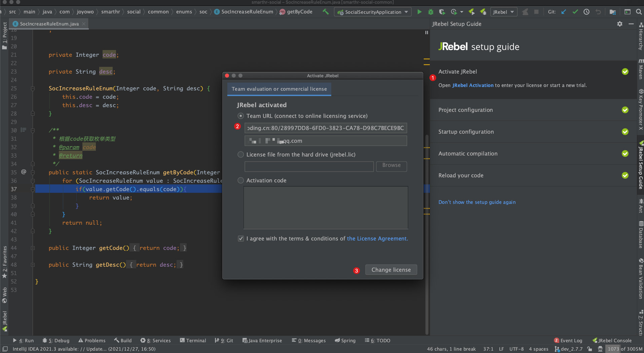Click the toolbar Stop square icon
Viewport: 644px width, 353px height.
click(536, 12)
